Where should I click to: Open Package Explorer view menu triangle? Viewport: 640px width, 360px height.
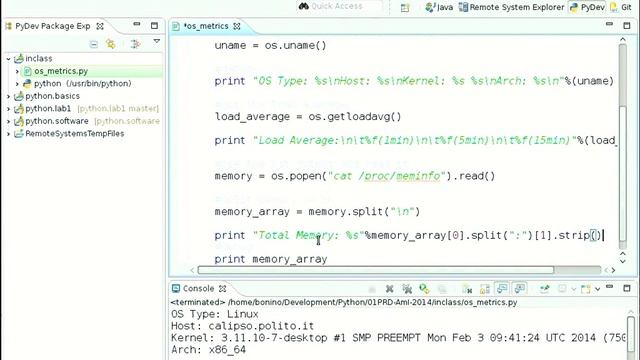click(x=156, y=41)
